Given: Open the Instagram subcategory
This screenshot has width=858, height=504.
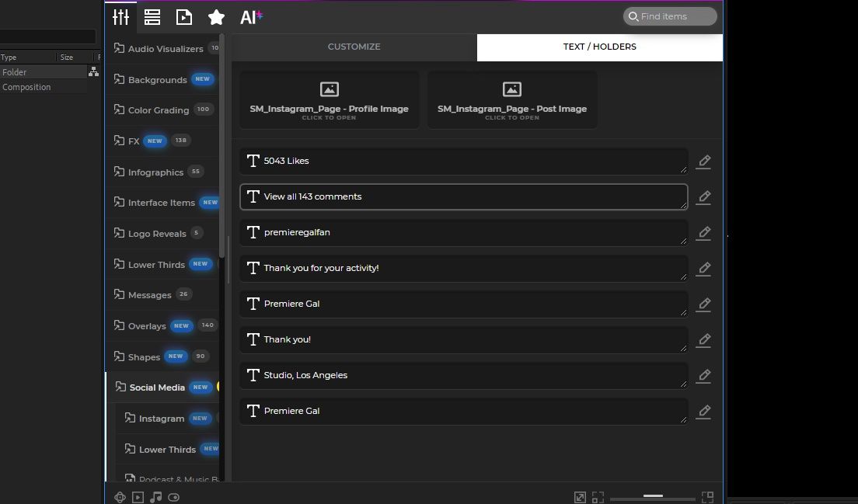Looking at the screenshot, I should [x=161, y=419].
